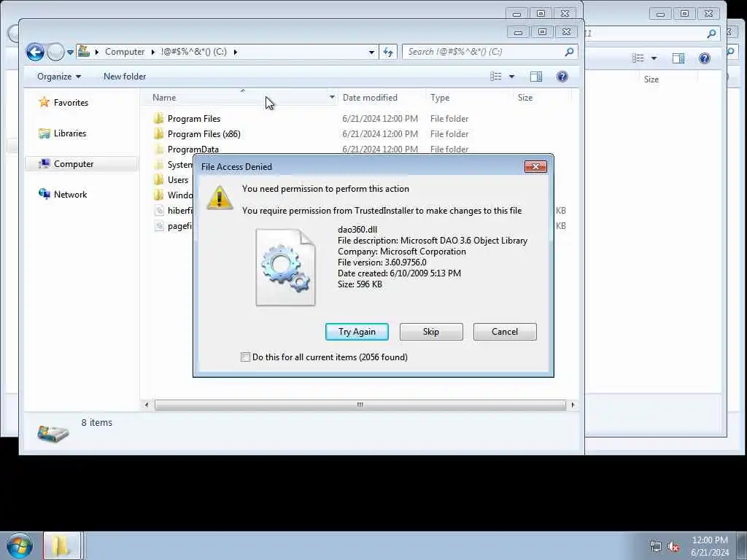
Task: Click the taskbar clock 12:00 PM
Action: [710, 540]
